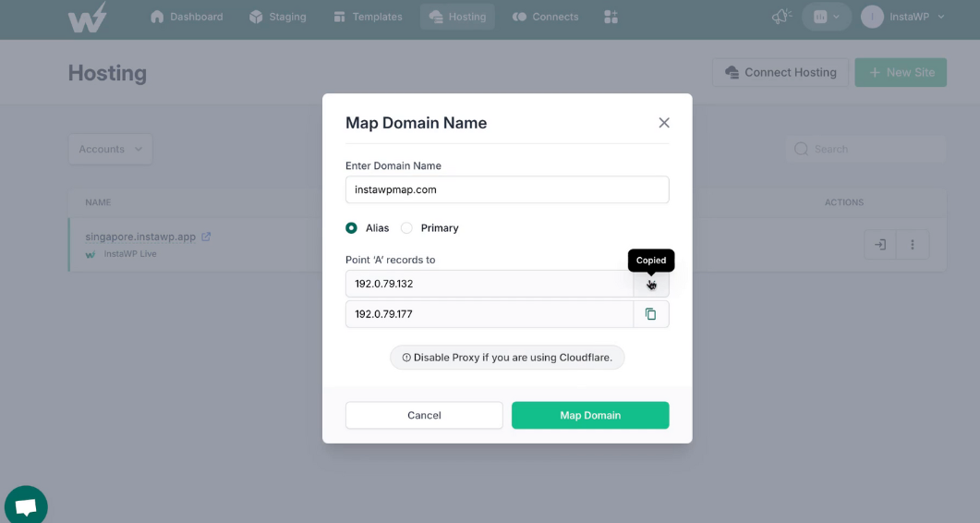This screenshot has height=523, width=980.
Task: Create a New Site
Action: point(901,73)
